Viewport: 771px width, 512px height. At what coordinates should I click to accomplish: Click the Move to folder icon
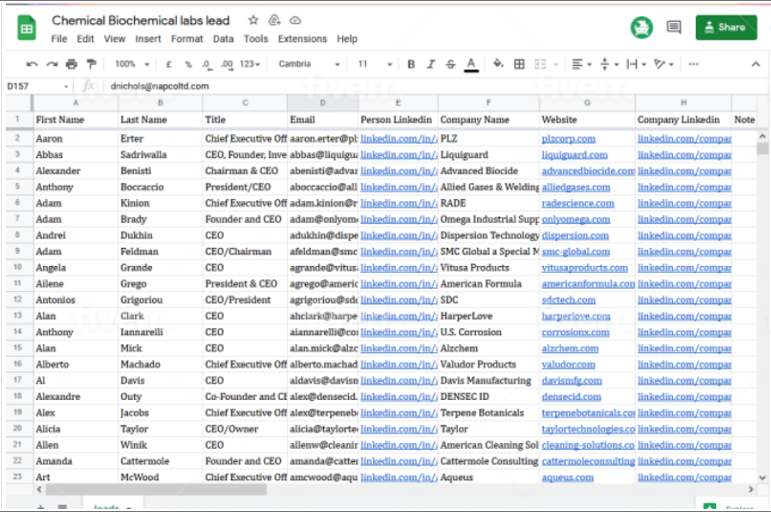click(x=274, y=20)
